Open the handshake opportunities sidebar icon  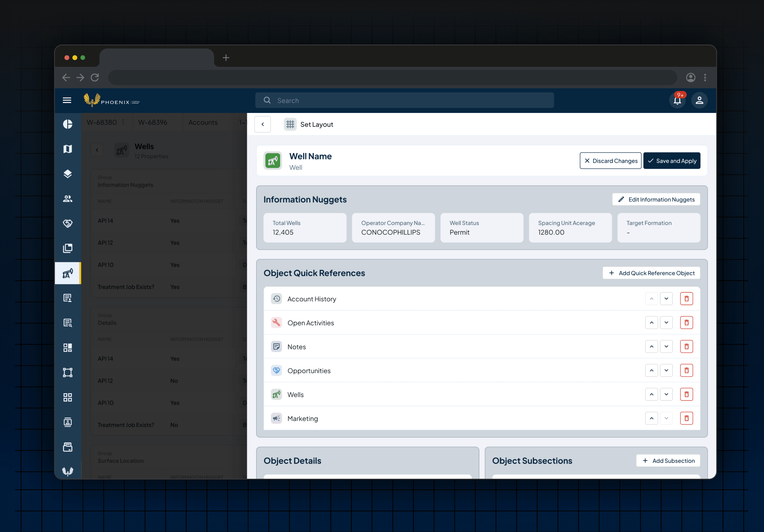pos(68,223)
